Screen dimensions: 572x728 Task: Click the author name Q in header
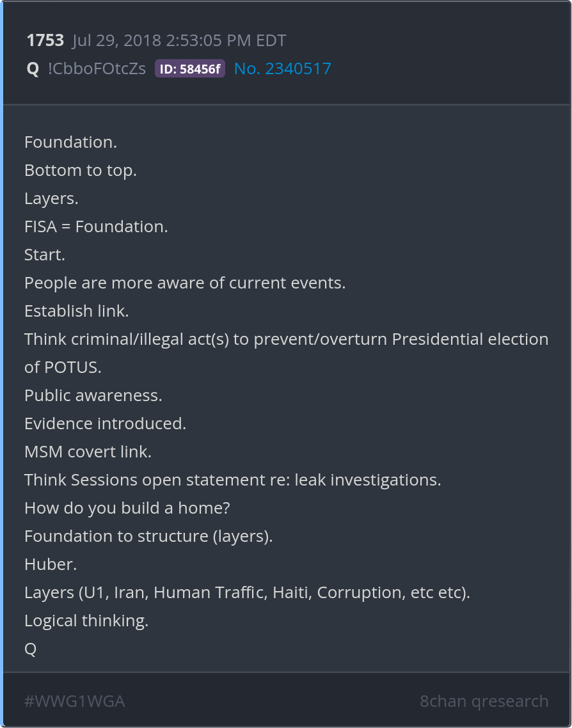coord(33,69)
